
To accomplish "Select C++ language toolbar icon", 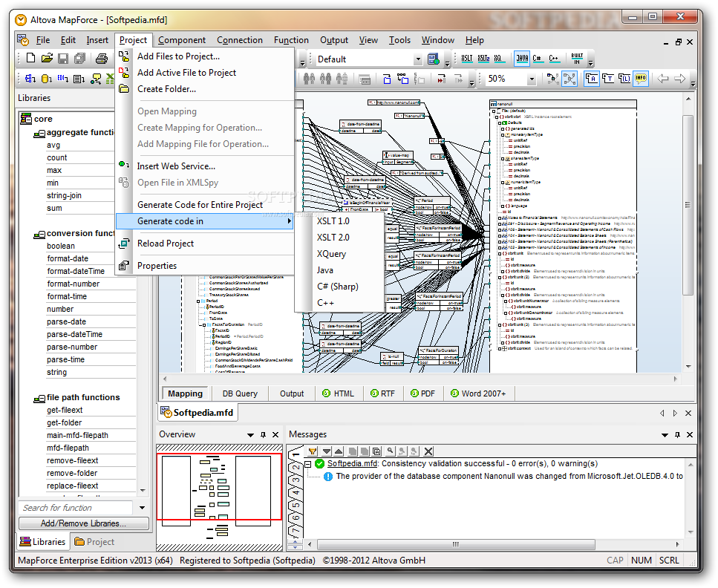I will [x=554, y=58].
